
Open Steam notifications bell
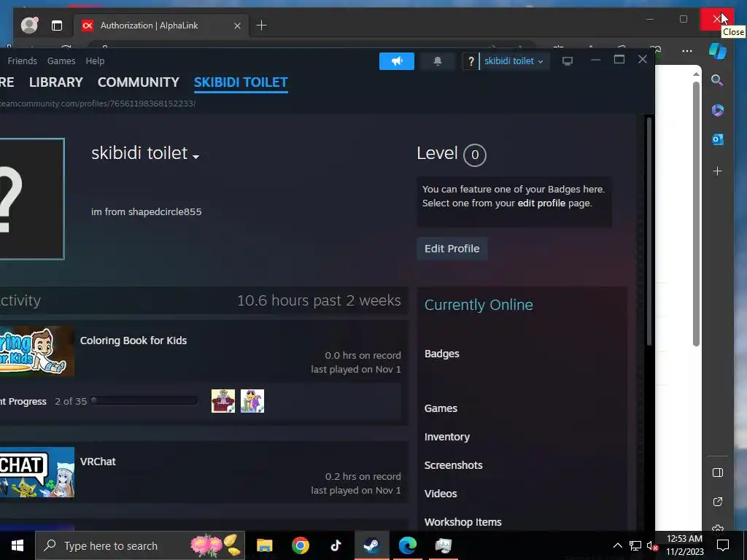coord(438,61)
